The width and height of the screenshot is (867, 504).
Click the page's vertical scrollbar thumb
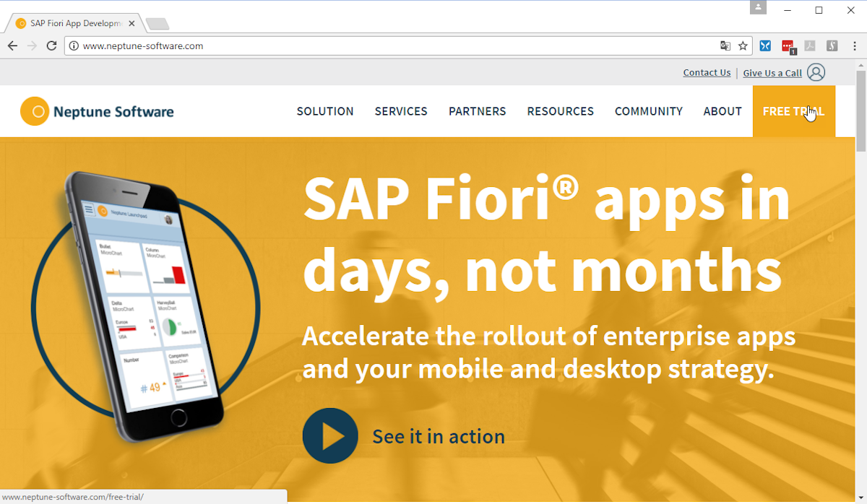(x=860, y=108)
